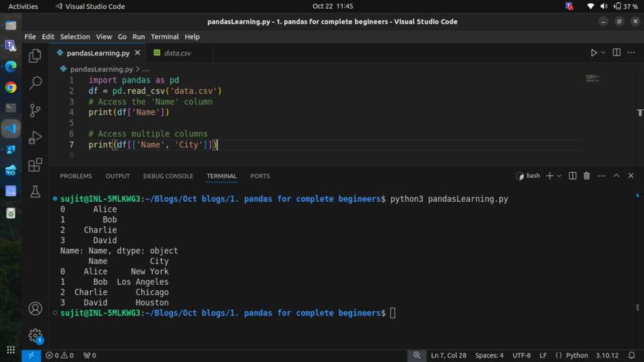Open the Extensions view
Viewport: 644px width, 362px height.
[35, 165]
